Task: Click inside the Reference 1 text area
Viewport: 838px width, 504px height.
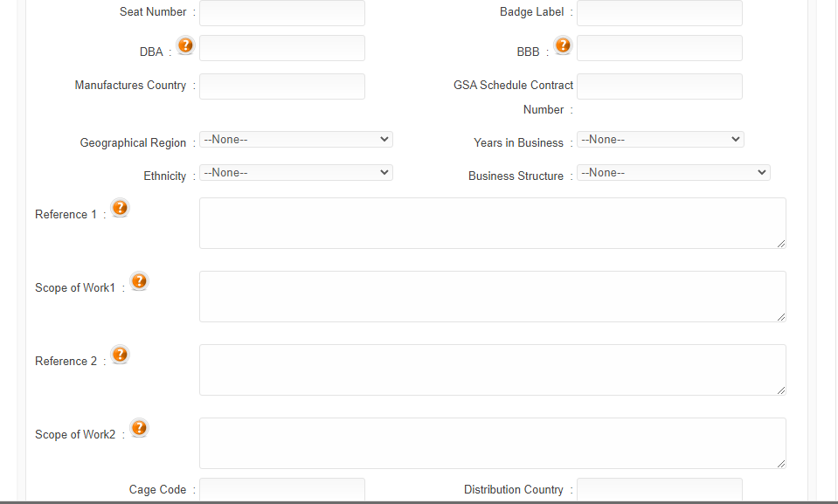Action: (x=493, y=224)
